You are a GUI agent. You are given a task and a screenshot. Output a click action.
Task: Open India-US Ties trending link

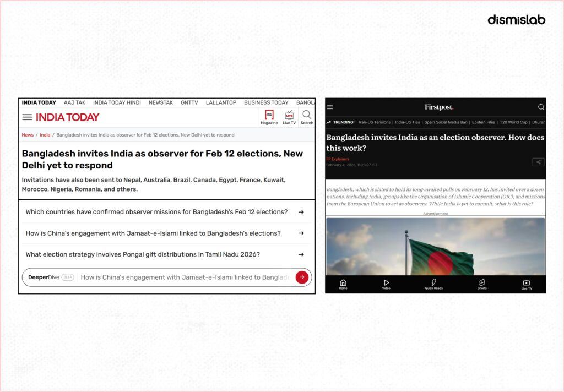click(408, 122)
